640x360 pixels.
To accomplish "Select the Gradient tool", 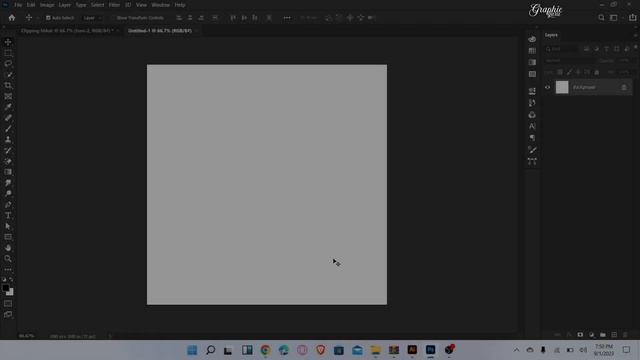I will point(8,172).
